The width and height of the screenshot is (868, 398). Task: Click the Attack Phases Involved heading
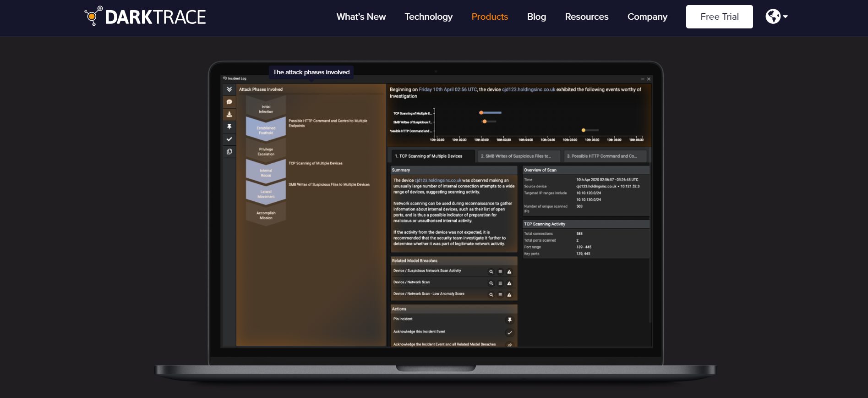[261, 89]
